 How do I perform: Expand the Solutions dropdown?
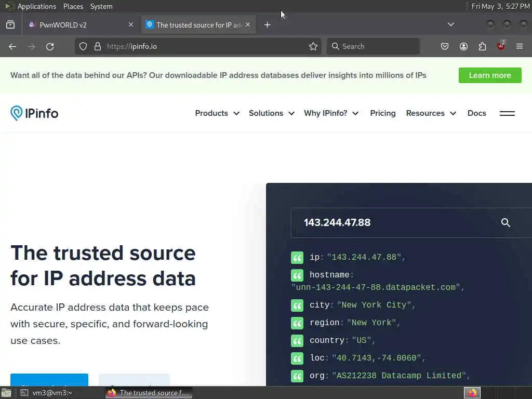click(271, 113)
